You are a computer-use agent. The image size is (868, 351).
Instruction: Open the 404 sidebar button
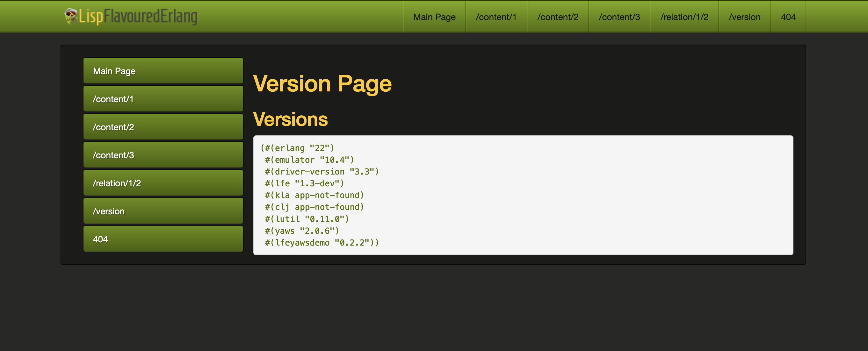coord(163,239)
